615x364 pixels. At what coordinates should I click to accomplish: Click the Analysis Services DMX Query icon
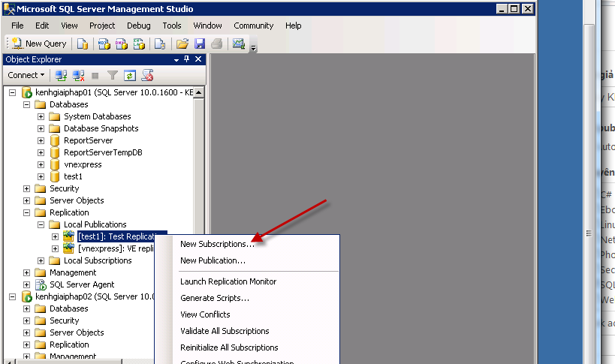121,44
